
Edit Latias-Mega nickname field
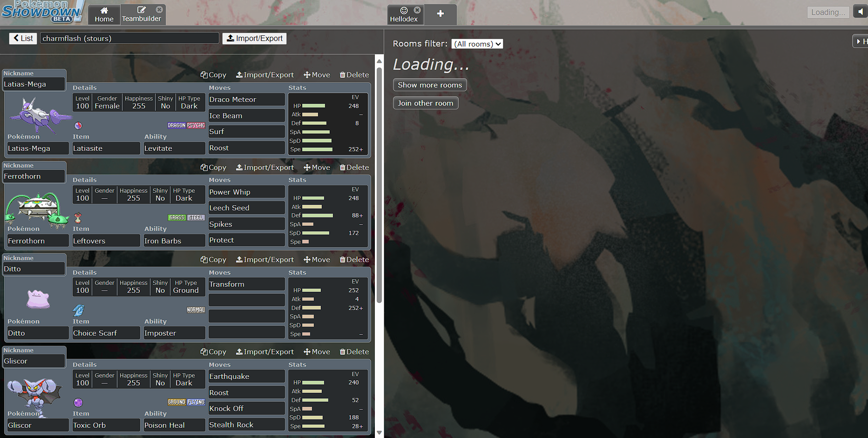coord(34,84)
